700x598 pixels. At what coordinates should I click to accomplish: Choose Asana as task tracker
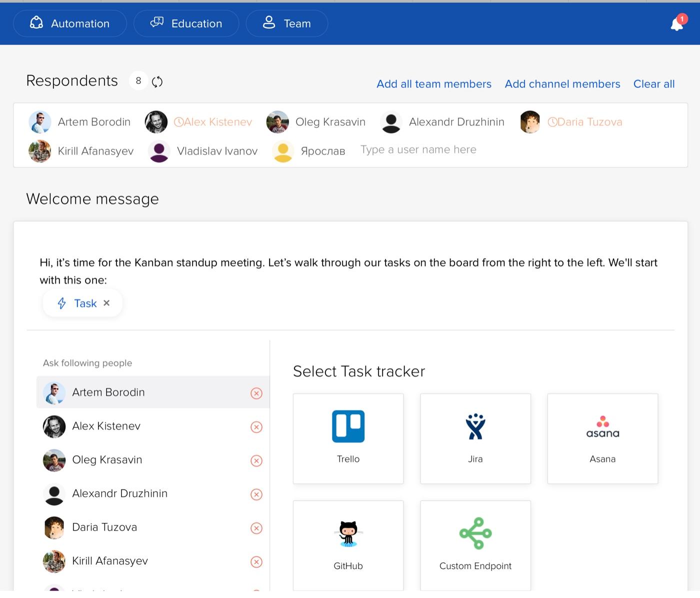tap(602, 439)
